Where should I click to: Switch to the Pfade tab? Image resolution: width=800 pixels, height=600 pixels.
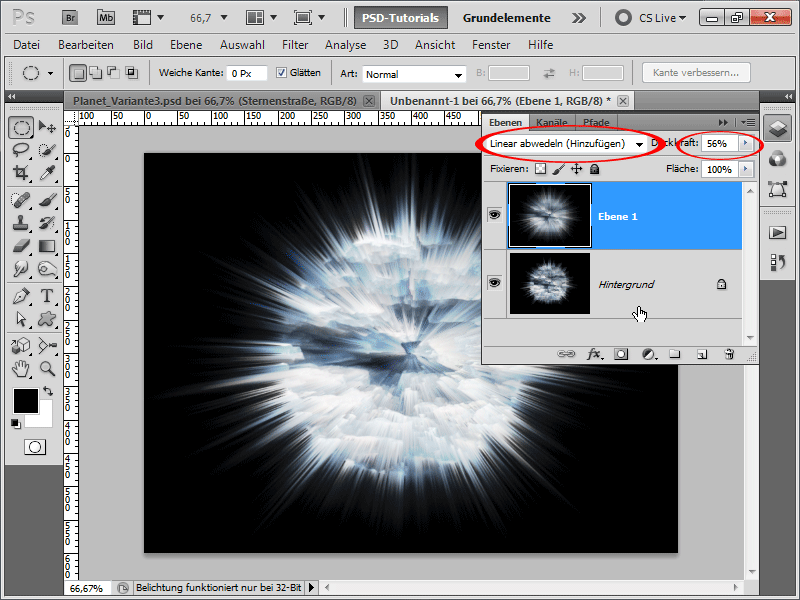click(596, 122)
